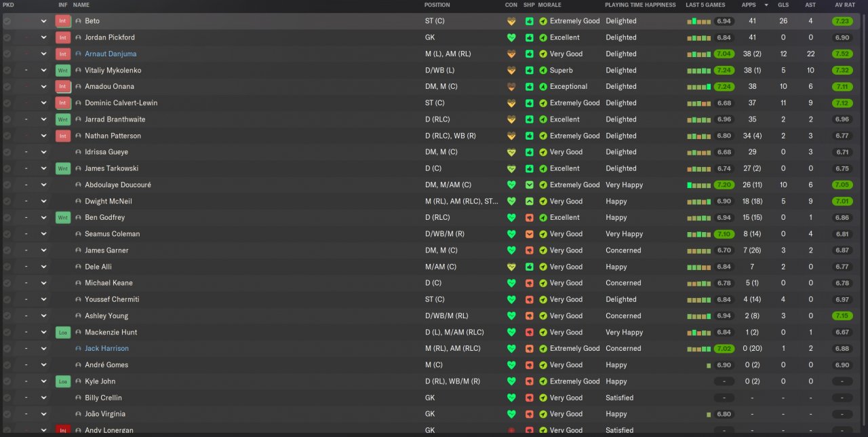
Task: Click Beto's last 5 games form bars
Action: click(x=700, y=21)
